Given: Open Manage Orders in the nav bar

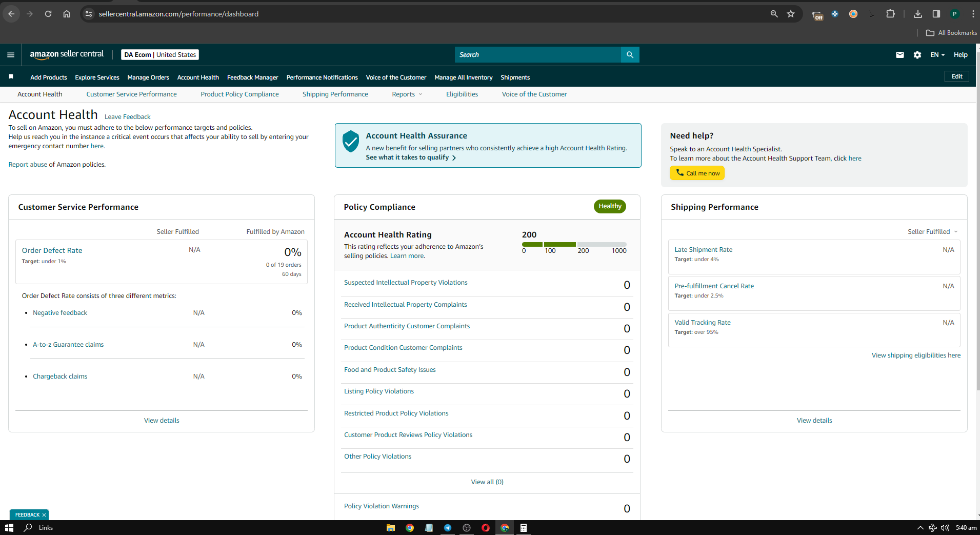Looking at the screenshot, I should pos(148,77).
